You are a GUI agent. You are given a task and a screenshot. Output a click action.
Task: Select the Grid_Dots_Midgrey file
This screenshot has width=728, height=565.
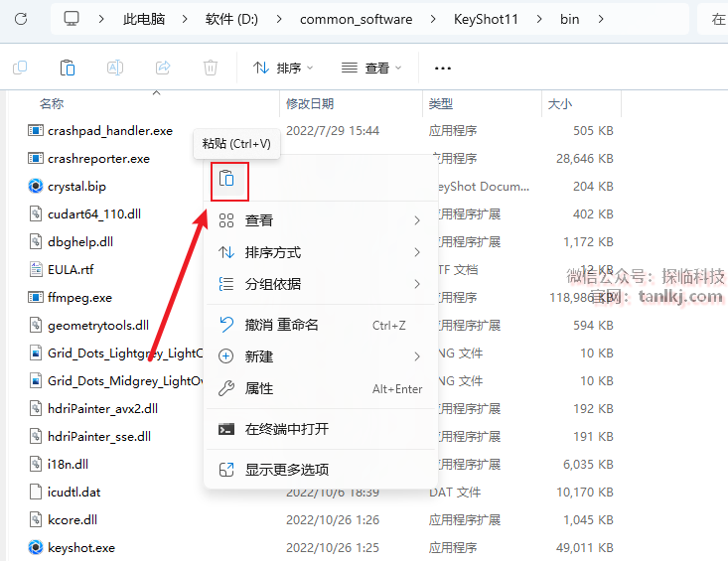click(125, 381)
